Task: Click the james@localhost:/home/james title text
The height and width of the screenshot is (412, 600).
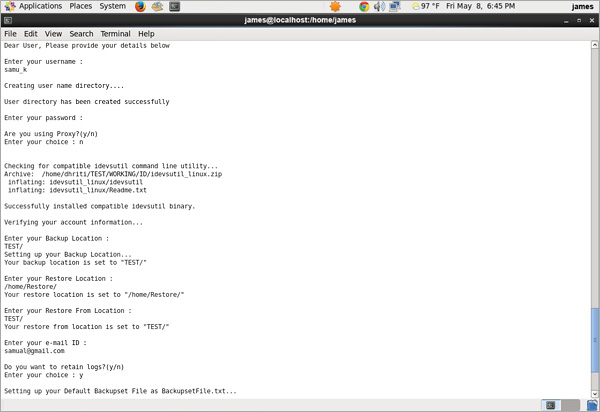Action: (300, 20)
